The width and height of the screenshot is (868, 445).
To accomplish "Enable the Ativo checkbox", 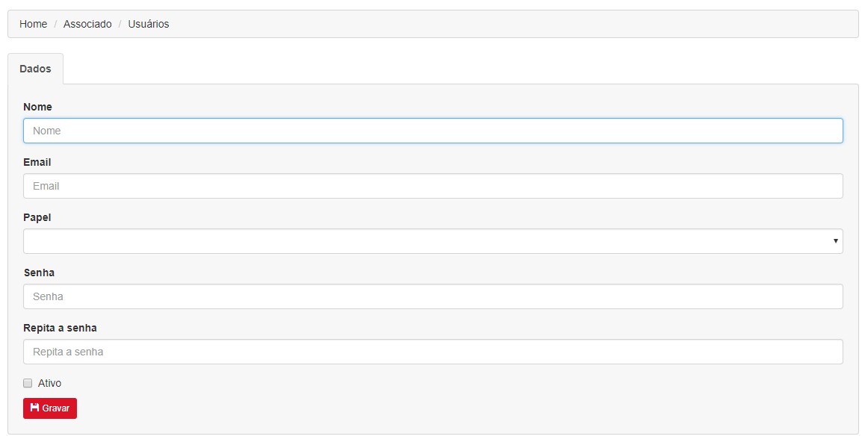I will coord(28,383).
